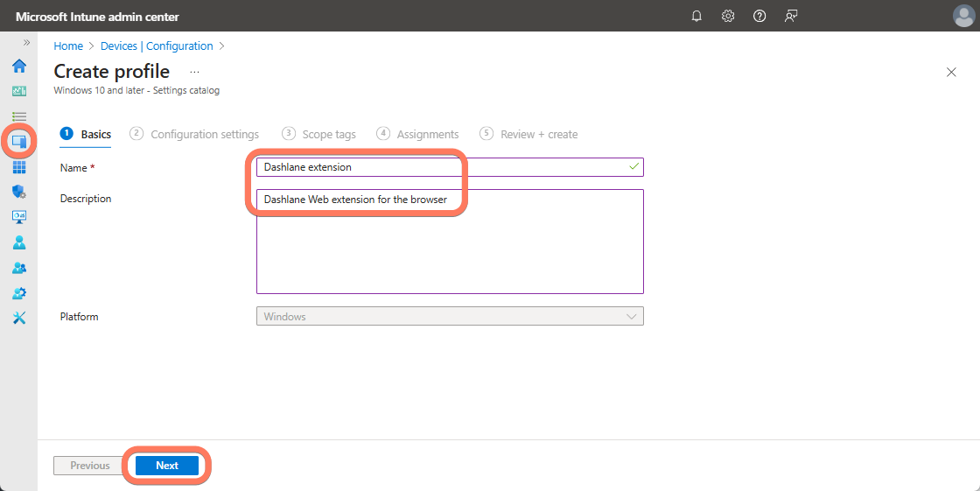Open portal settings gear
The height and width of the screenshot is (491, 980).
[x=728, y=16]
